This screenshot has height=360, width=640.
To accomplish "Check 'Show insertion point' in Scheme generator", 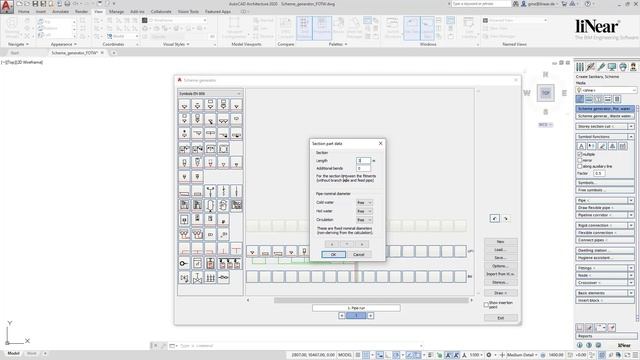I will tap(486, 304).
